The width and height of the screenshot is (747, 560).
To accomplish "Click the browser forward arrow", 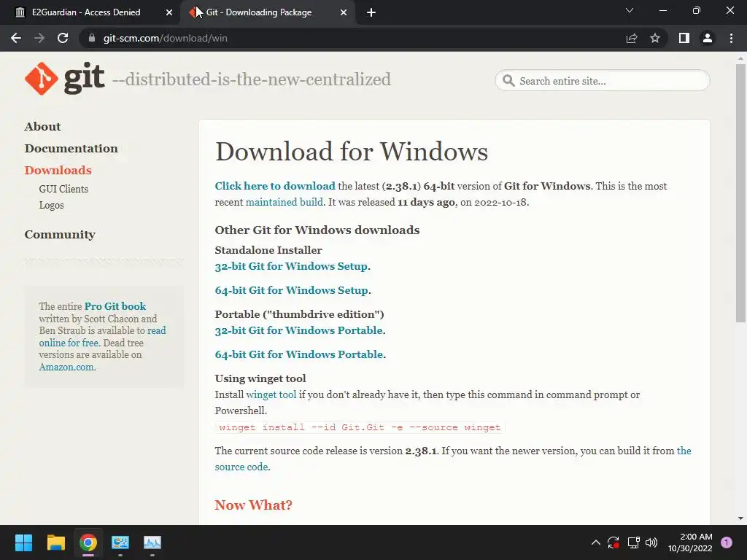I will click(x=39, y=38).
